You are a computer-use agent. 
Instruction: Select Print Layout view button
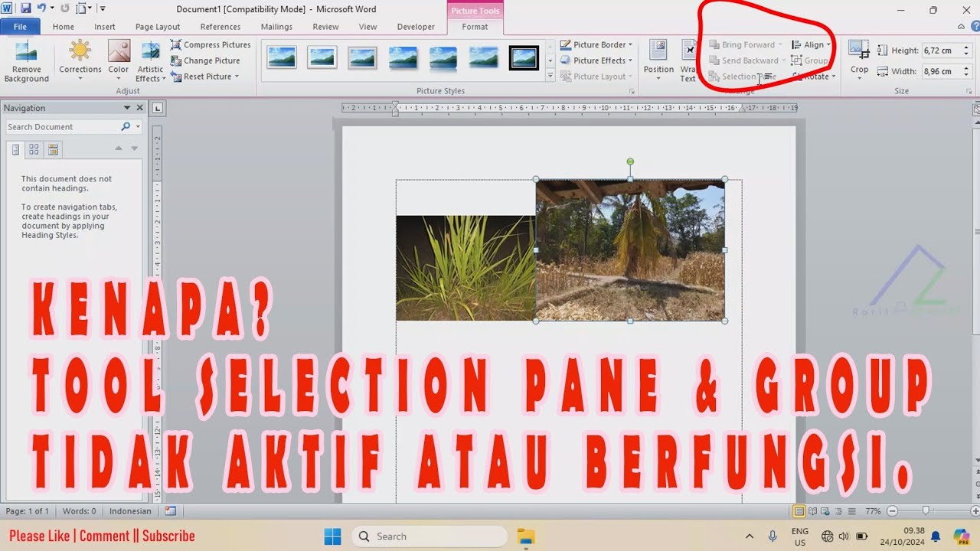coord(799,511)
